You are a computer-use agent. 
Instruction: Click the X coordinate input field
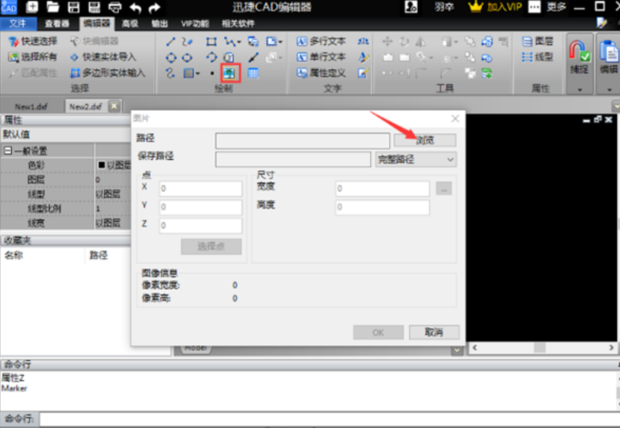pos(200,188)
